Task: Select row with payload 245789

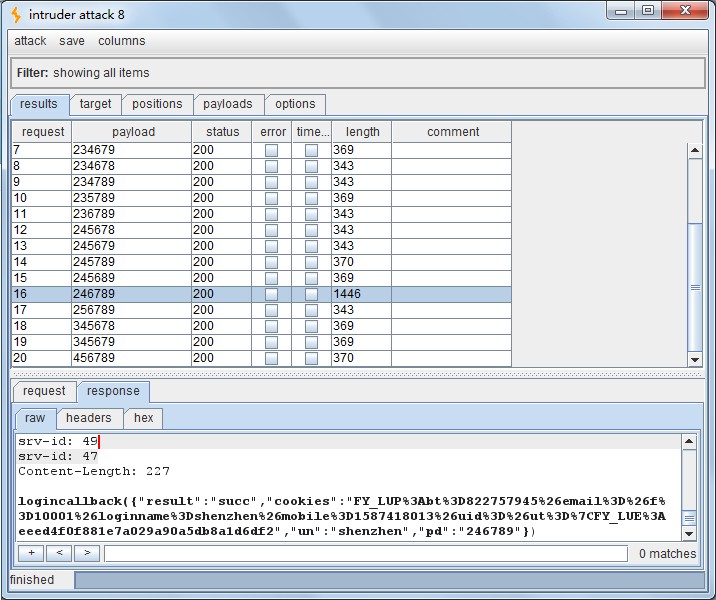Action: point(261,262)
